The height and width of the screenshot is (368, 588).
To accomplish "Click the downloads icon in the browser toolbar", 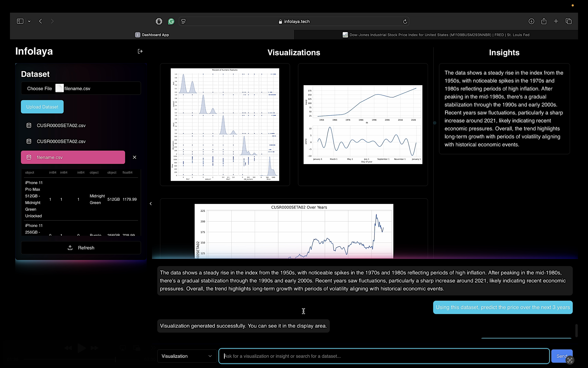I will coord(531,21).
